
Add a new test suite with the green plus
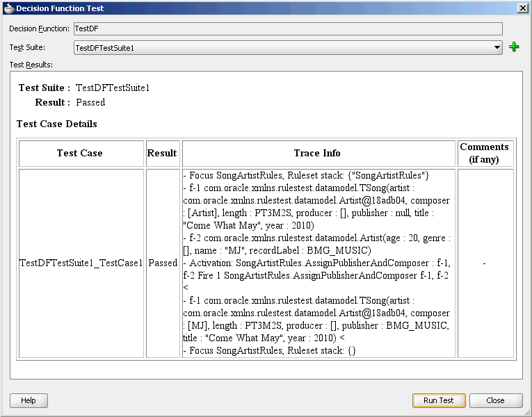tap(514, 47)
